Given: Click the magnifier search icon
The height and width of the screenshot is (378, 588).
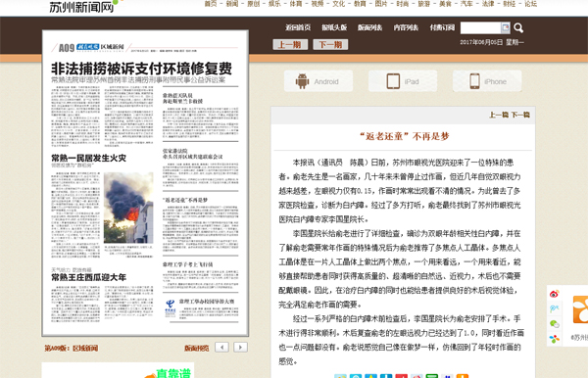Looking at the screenshot, I should 518,27.
